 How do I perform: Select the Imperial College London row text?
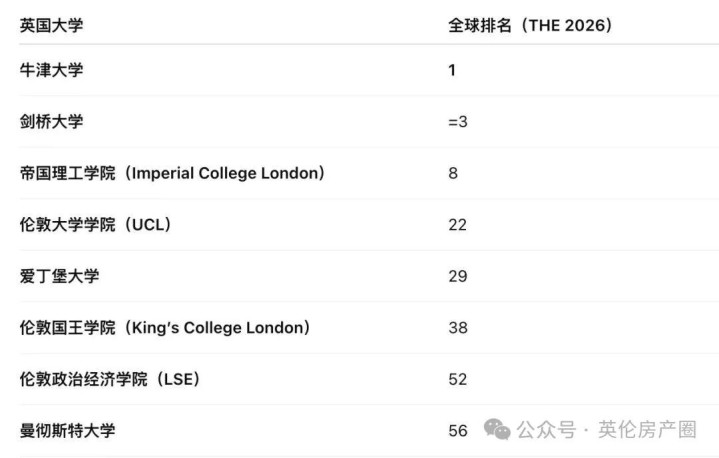(172, 173)
